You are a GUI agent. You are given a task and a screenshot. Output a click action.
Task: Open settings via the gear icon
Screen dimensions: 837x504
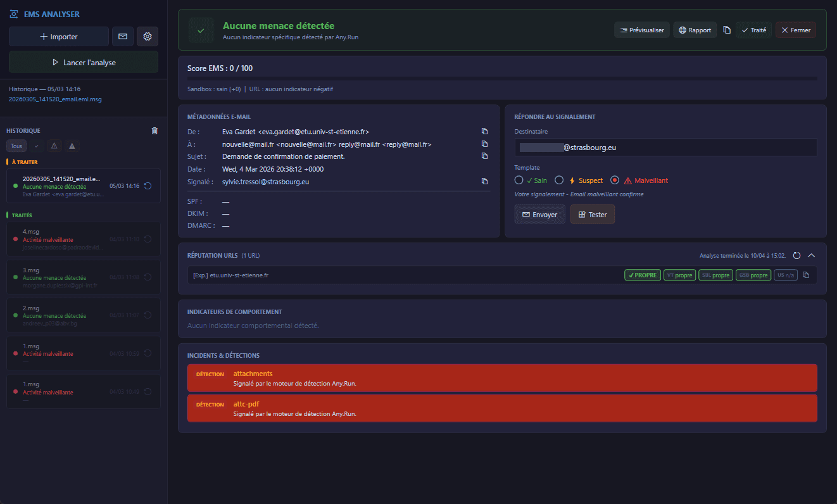click(147, 36)
